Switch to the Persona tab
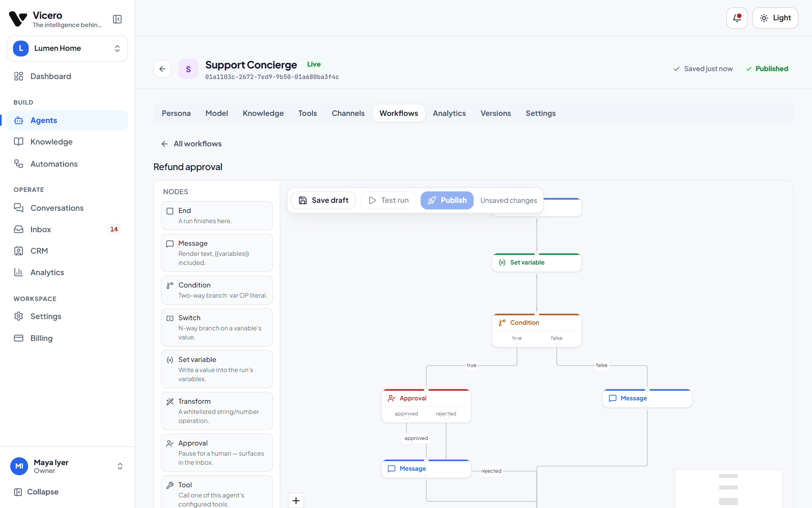 (176, 113)
